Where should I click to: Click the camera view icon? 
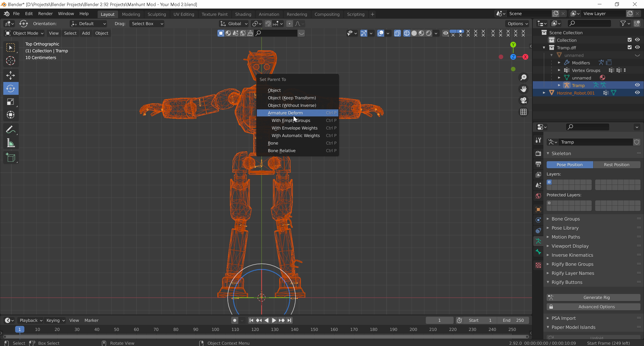pyautogui.click(x=524, y=100)
